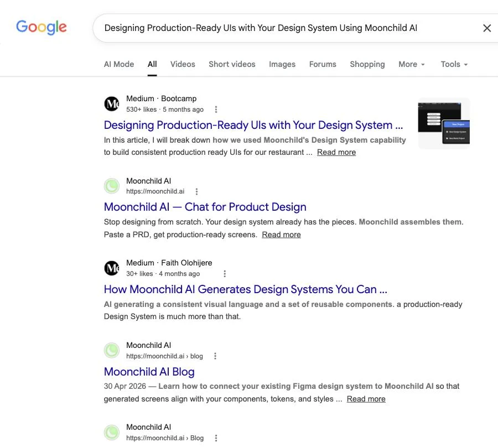Click Moonchild favicon of moonchild.ai › blog result
The height and width of the screenshot is (448, 498).
pos(112,350)
